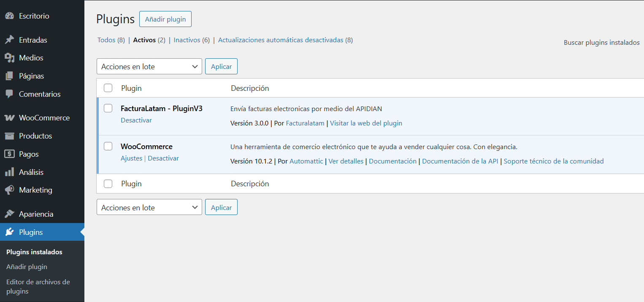Open Visitar la web del plugin link
This screenshot has height=302, width=644.
click(366, 123)
